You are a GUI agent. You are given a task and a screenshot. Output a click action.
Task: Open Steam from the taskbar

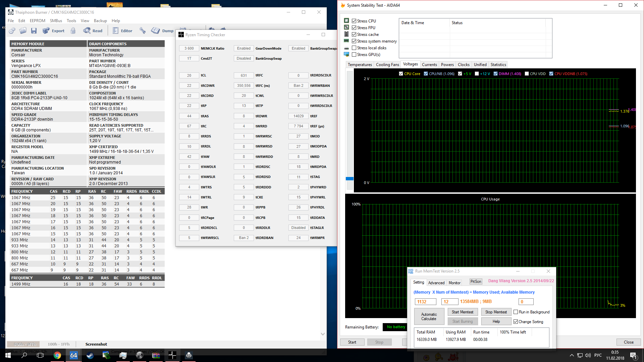[90, 355]
